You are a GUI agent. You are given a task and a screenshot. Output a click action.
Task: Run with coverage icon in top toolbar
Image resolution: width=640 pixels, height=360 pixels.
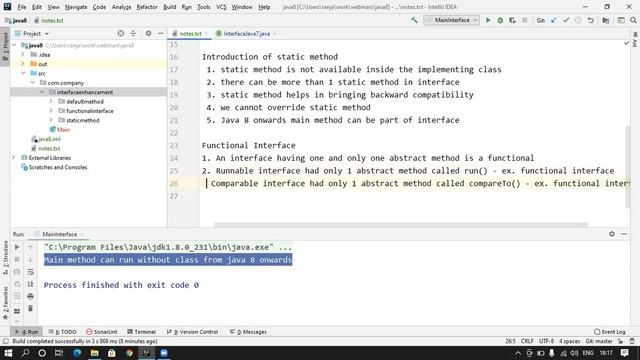coord(512,20)
